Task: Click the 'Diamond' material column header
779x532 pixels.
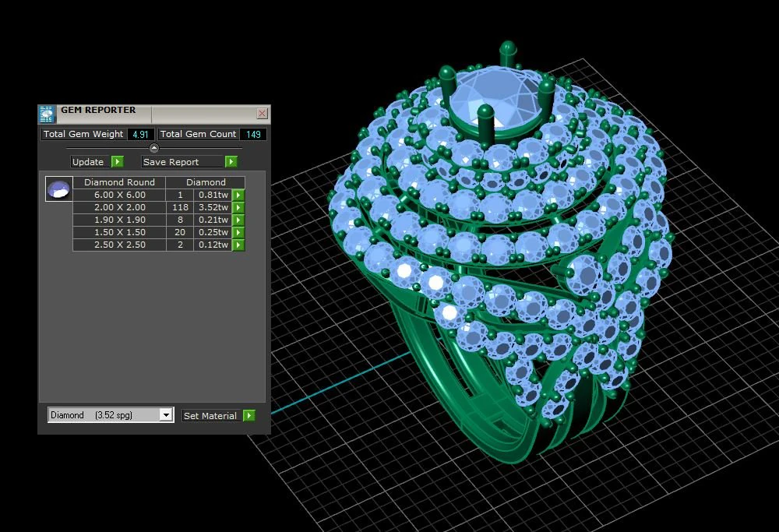Action: tap(206, 182)
